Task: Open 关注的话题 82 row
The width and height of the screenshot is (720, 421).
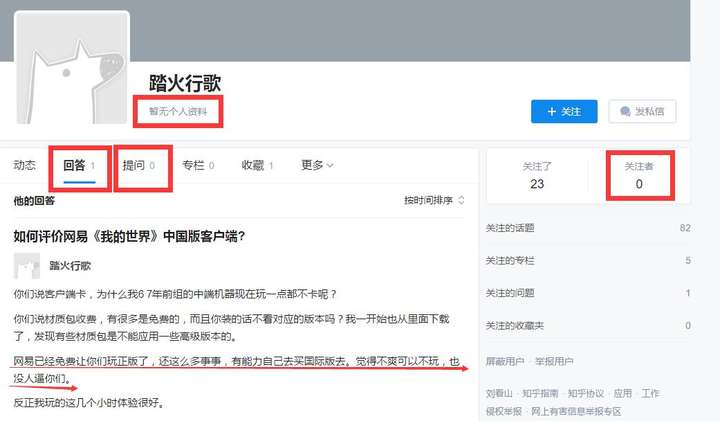Action: click(588, 228)
